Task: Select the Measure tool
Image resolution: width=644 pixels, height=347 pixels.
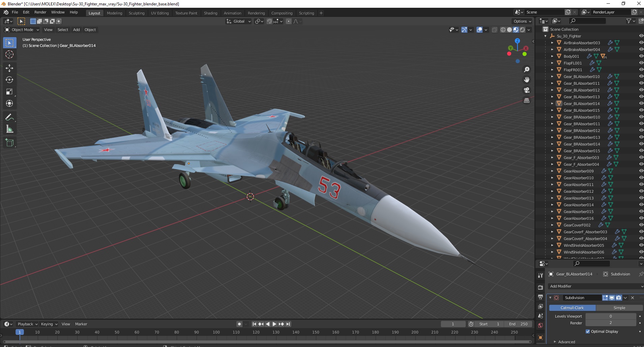Action: pos(9,129)
